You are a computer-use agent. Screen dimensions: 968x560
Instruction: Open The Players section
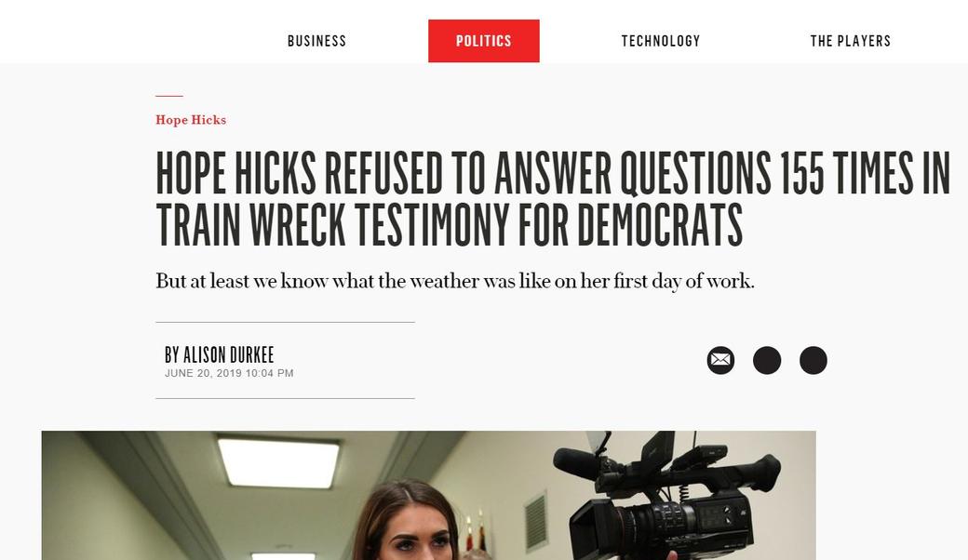[x=850, y=41]
